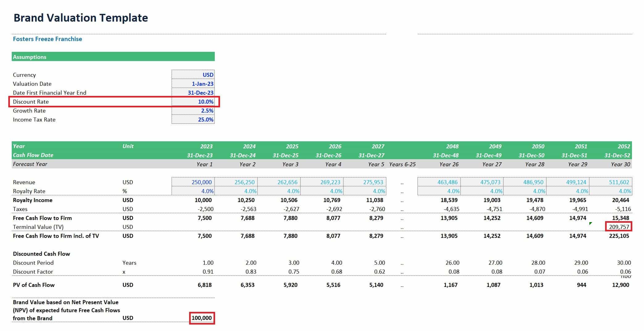Screen dimensions: 644x331
Task: Select the 2027 revenue cell 275,953
Action: coord(365,182)
